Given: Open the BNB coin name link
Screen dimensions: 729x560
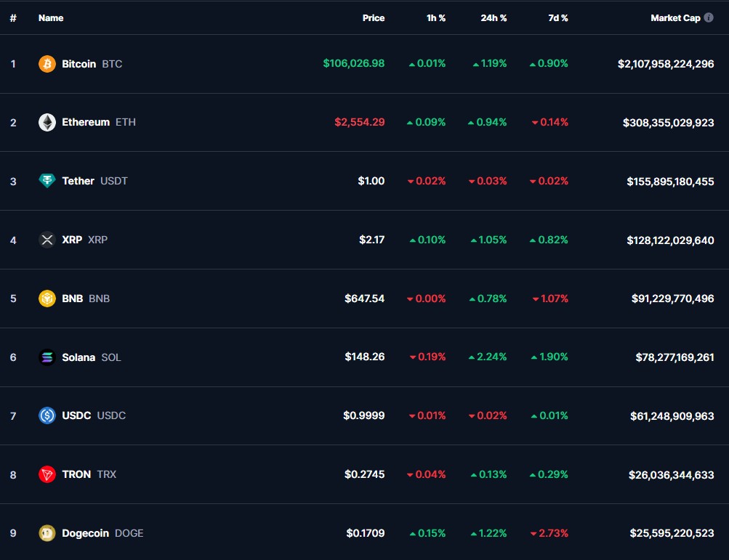Looking at the screenshot, I should click(x=73, y=299).
